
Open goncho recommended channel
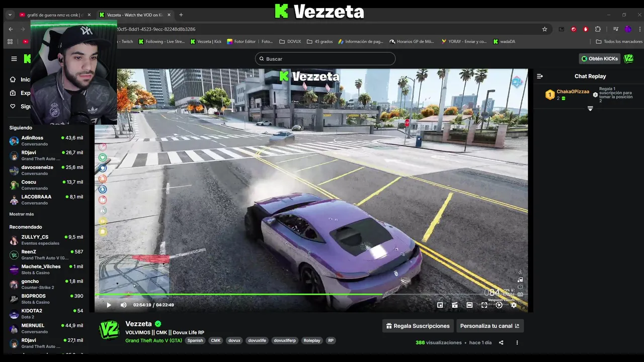[x=46, y=284]
